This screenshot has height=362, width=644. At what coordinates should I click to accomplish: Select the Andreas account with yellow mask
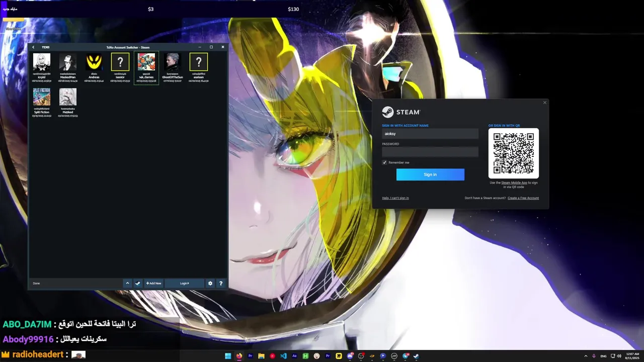click(94, 62)
